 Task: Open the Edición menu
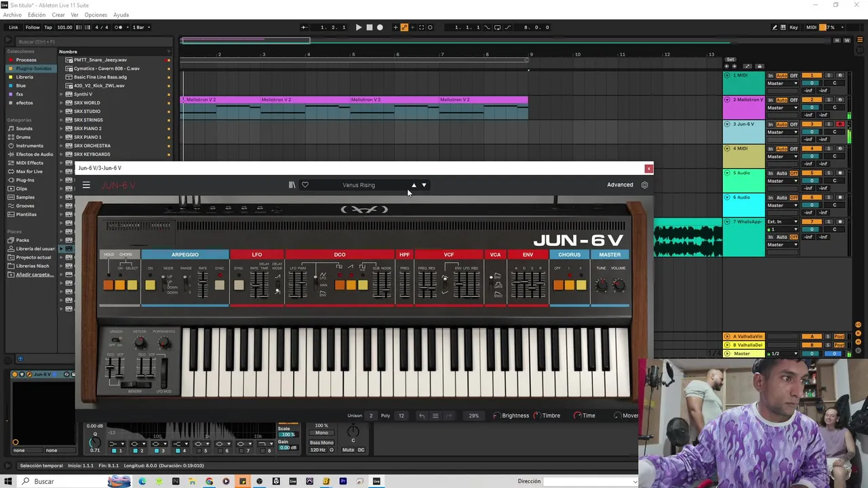point(37,15)
